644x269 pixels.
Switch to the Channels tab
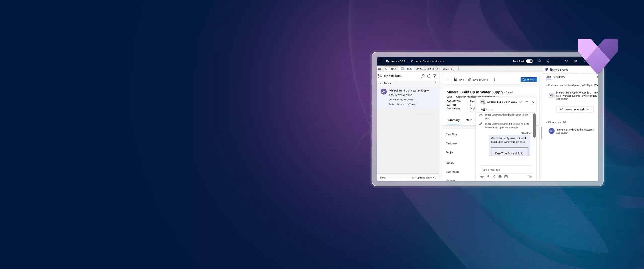pyautogui.click(x=559, y=77)
